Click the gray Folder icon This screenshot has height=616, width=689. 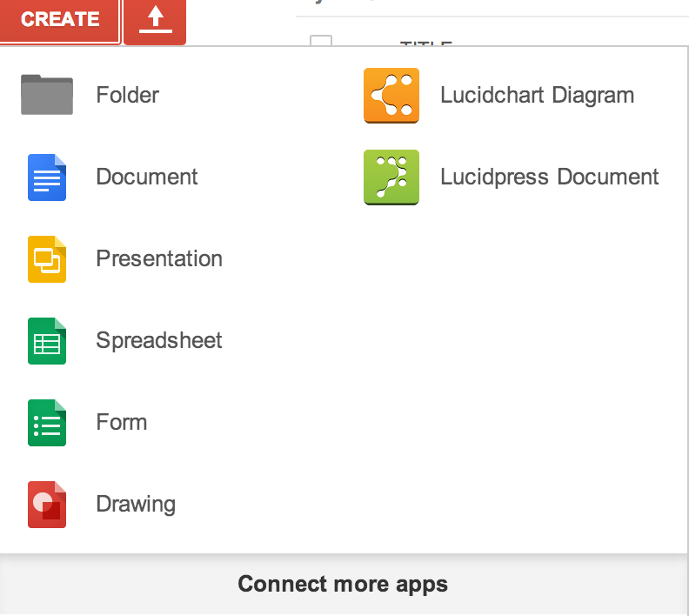point(47,95)
